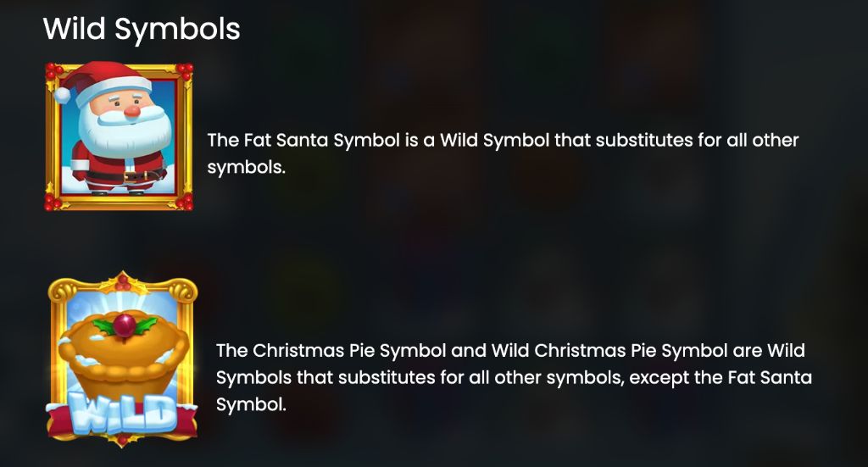Click the Christmas Pie wild symbol image
Screen dimensions: 868x467
123,360
